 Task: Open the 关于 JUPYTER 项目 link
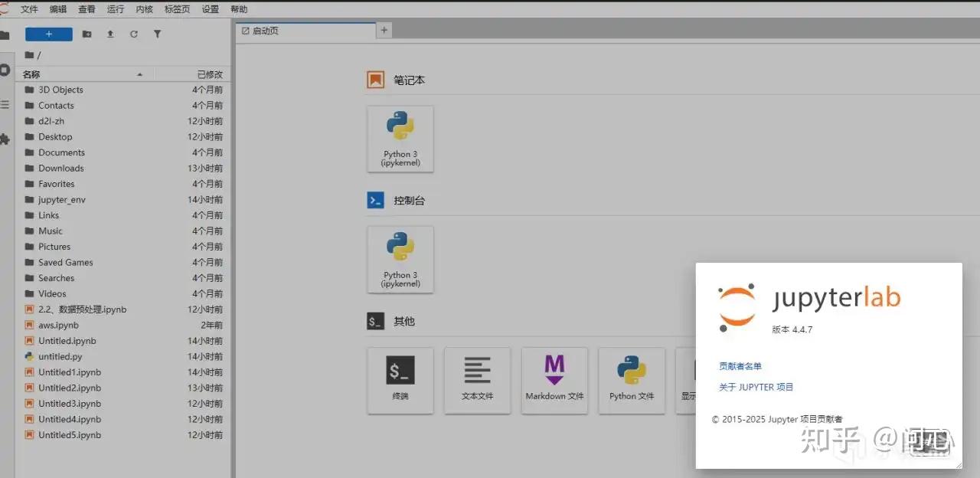756,387
